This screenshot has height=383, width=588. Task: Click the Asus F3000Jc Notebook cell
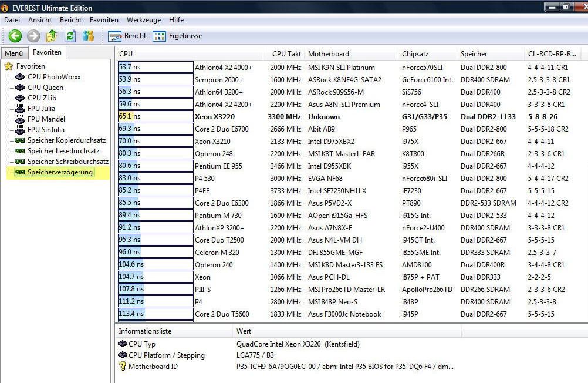344,314
